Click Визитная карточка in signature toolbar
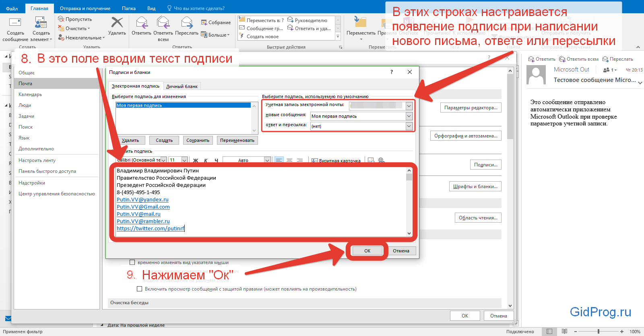This screenshot has width=644, height=336. point(336,160)
